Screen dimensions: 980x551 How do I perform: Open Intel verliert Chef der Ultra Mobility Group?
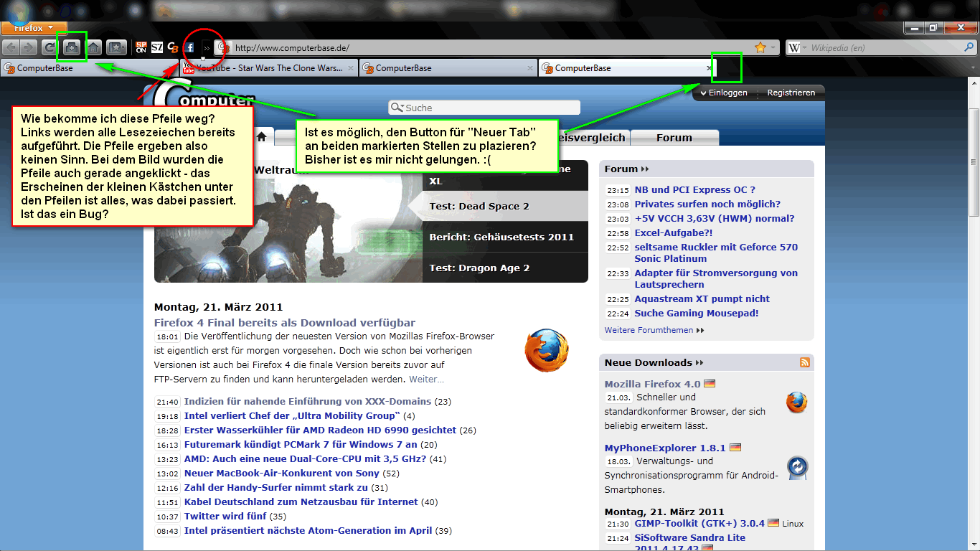[x=292, y=415]
